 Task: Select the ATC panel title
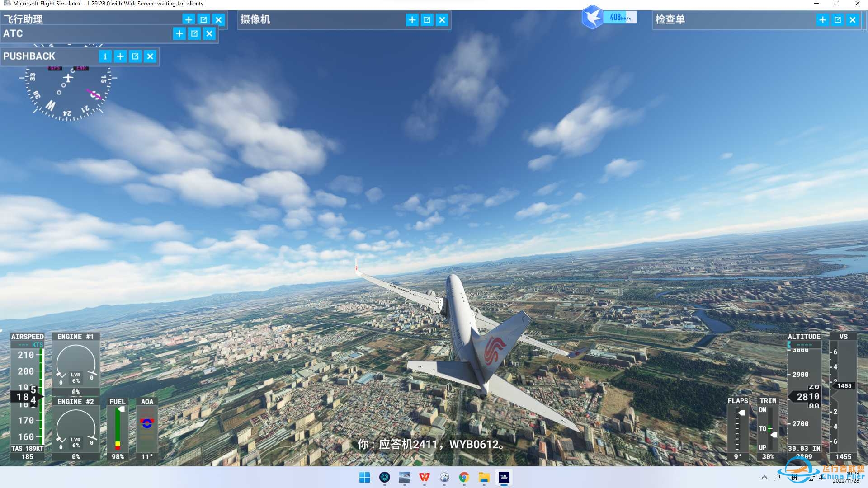click(x=13, y=33)
